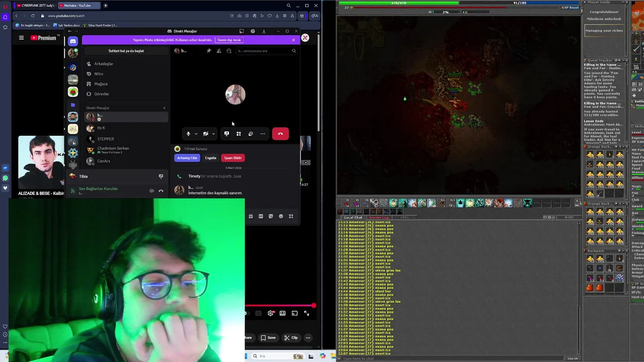The image size is (644, 362).
Task: Open Görevler in Discord sidebar
Action: [126, 94]
